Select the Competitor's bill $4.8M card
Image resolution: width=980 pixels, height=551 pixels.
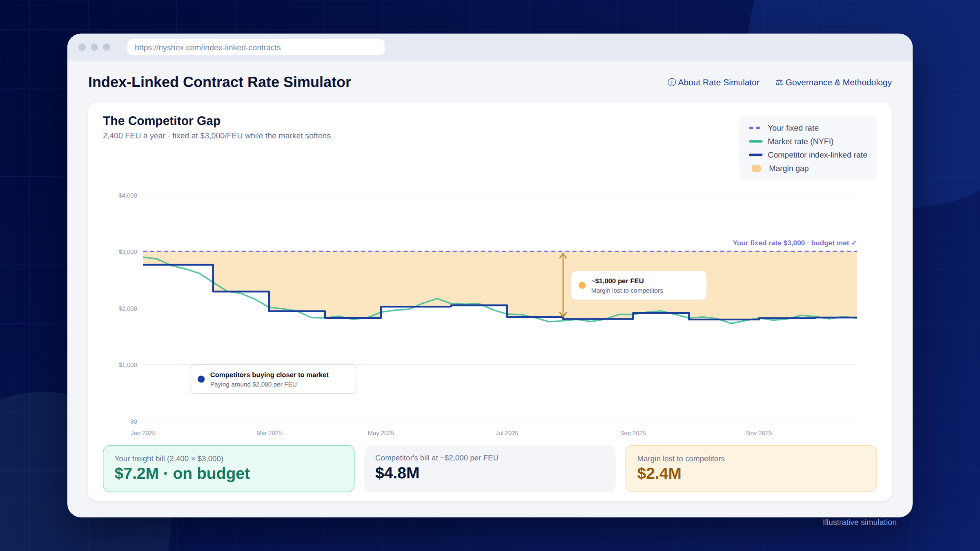[490, 469]
